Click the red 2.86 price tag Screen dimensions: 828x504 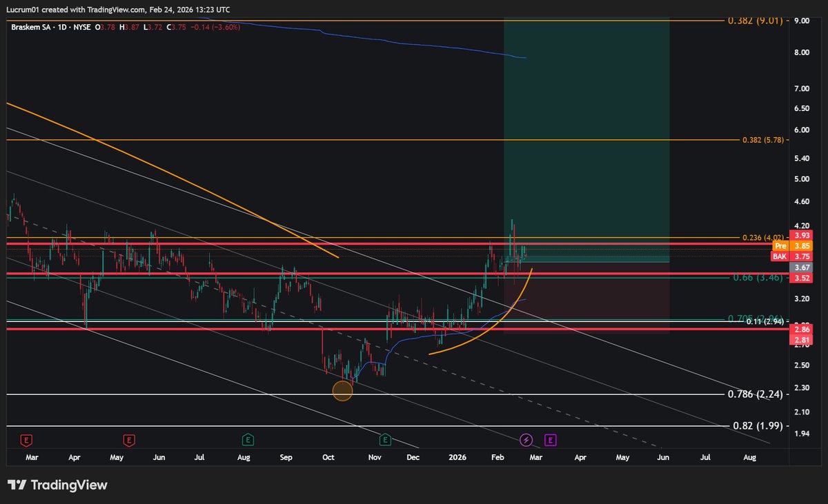click(802, 330)
